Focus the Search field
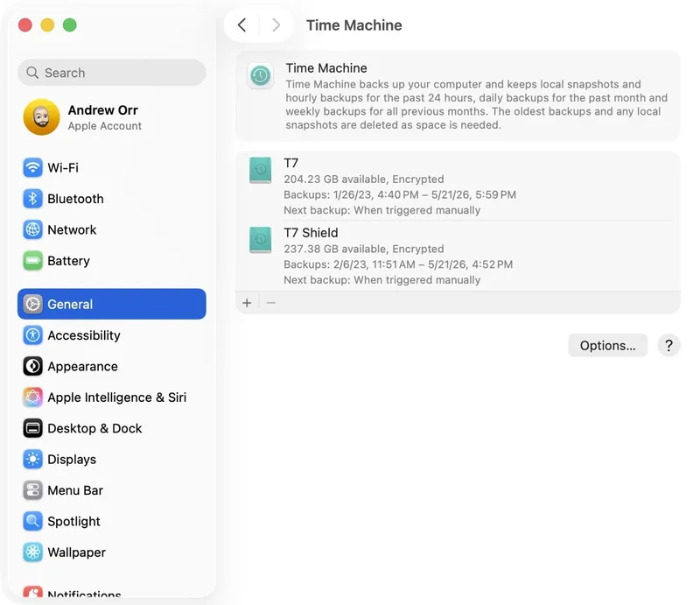This screenshot has height=605, width=700. click(112, 73)
